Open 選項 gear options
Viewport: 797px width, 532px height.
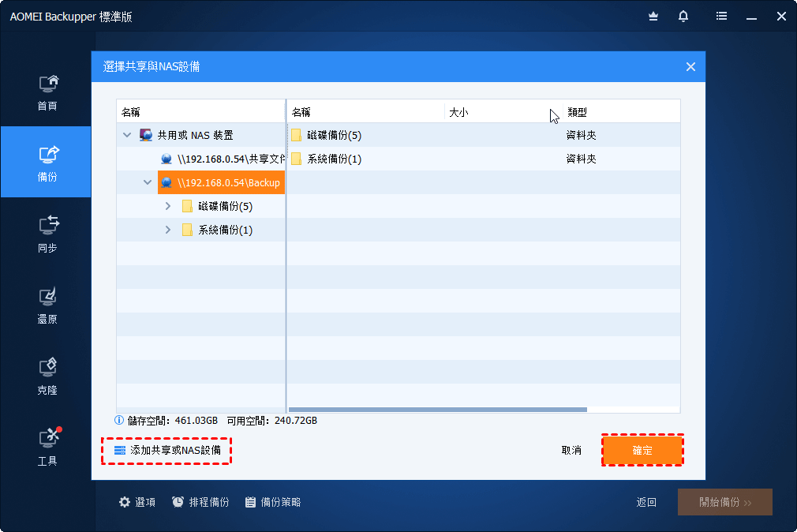point(137,502)
